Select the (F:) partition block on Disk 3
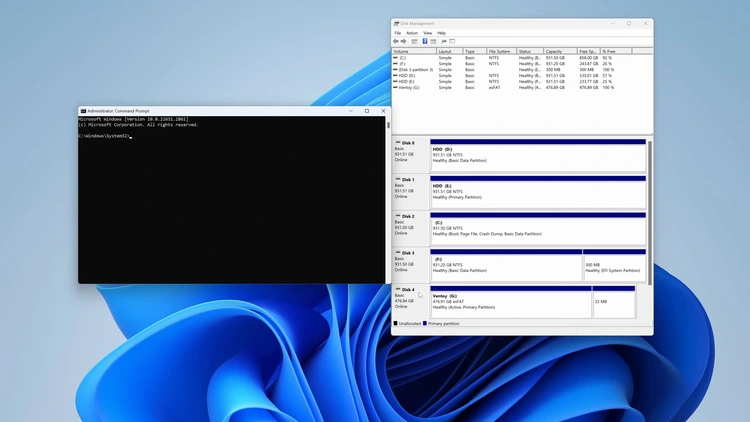 [506, 266]
